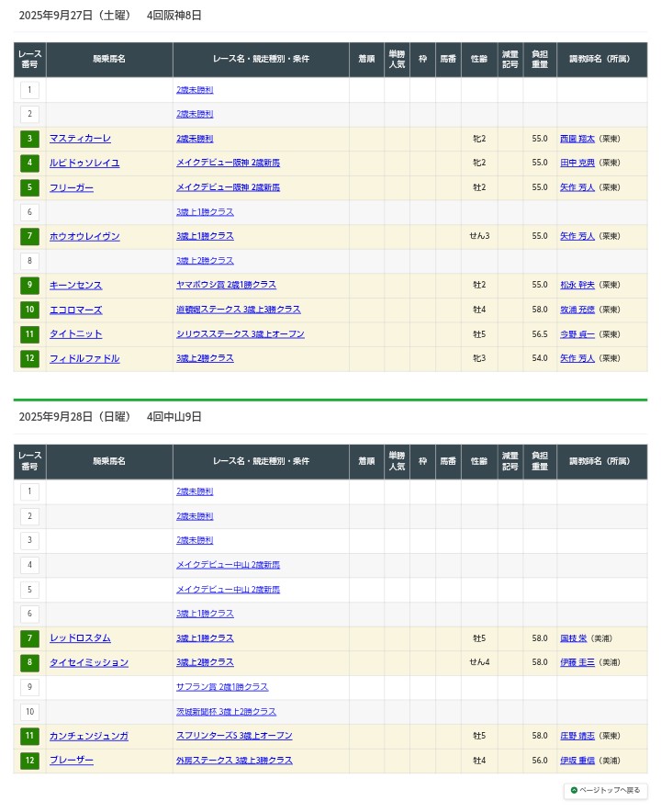
Task: Open スプリンターズS 3歳上オープン race link
Action: click(234, 736)
